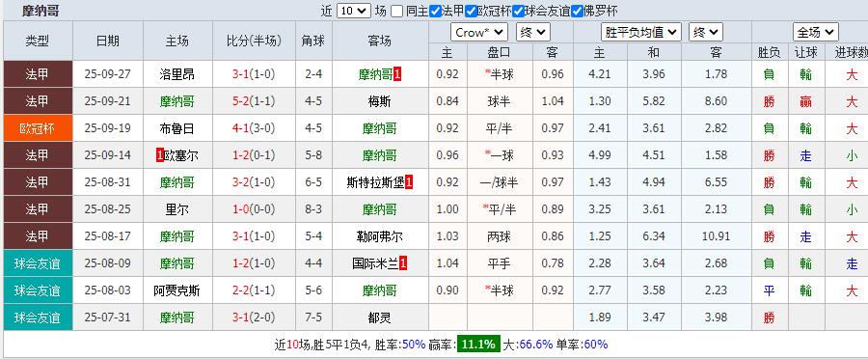Open the 布鲁日 home team link
The image size is (868, 359).
pos(177,128)
